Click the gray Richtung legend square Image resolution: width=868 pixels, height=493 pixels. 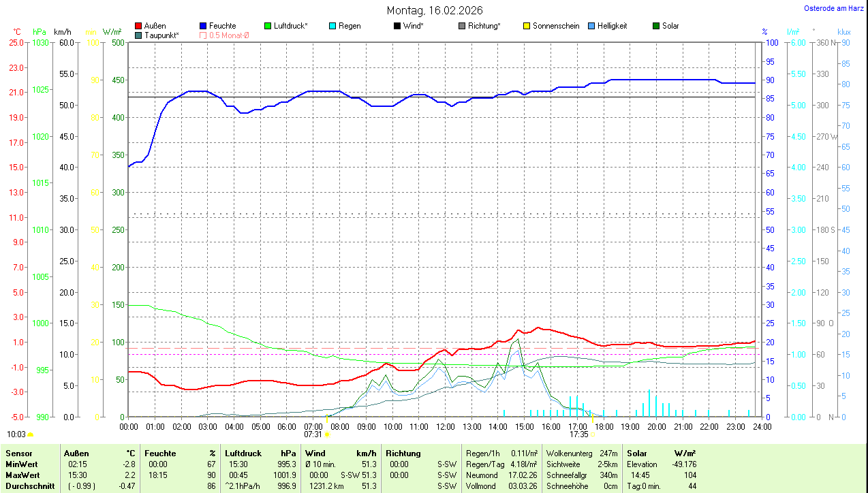(x=462, y=26)
